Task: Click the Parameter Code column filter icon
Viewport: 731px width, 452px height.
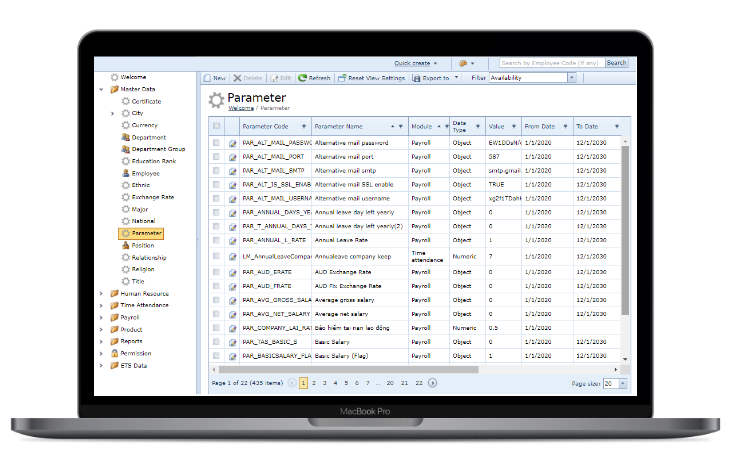Action: (304, 127)
